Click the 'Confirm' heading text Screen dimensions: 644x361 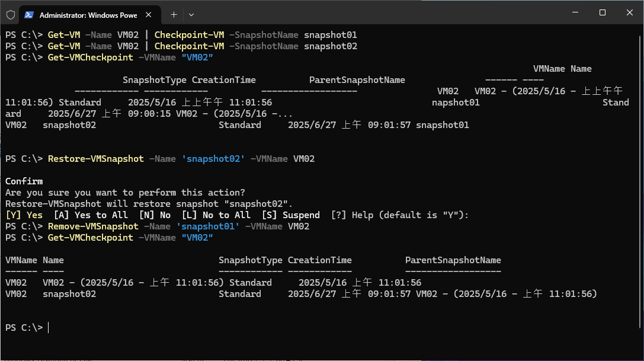[24, 181]
